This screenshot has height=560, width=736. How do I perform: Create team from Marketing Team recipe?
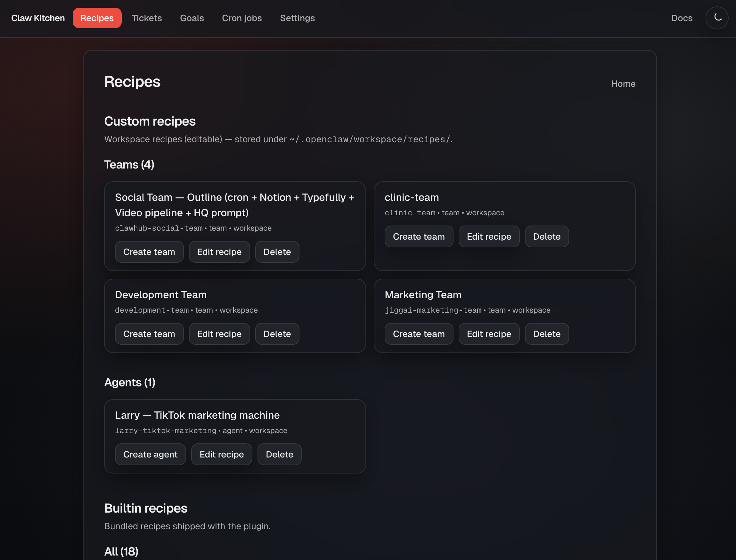point(419,334)
